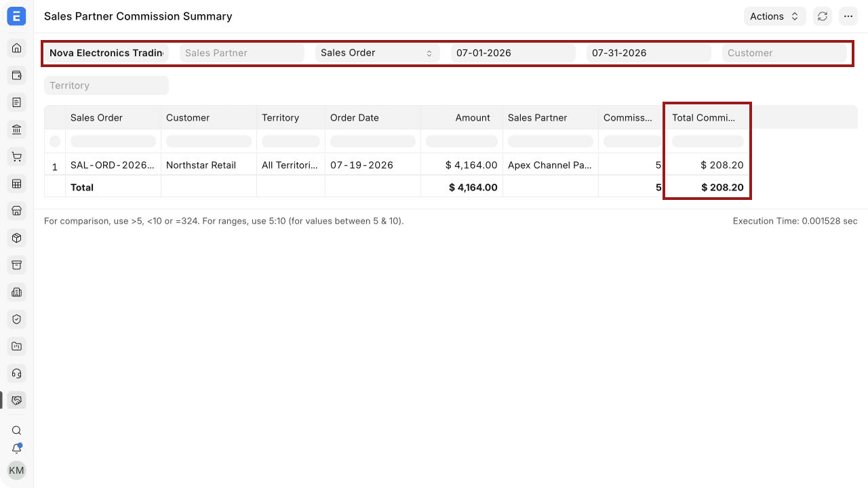Sort by the Order Date column header

(x=373, y=117)
